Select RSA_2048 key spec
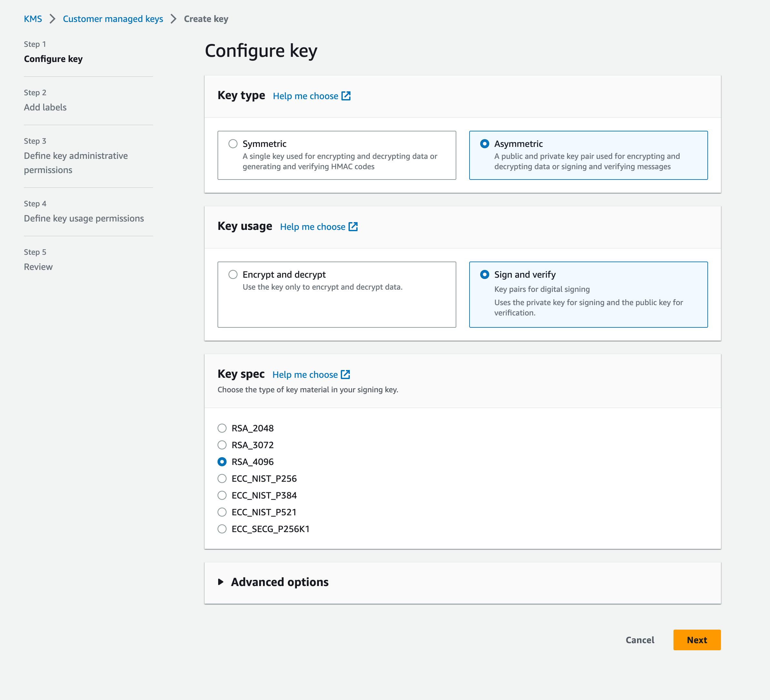 coord(222,428)
